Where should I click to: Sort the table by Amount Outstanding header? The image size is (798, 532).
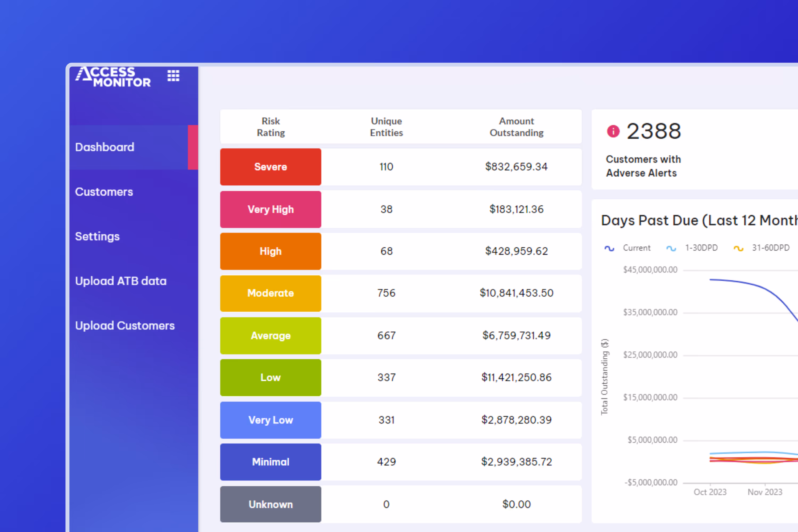click(516, 127)
